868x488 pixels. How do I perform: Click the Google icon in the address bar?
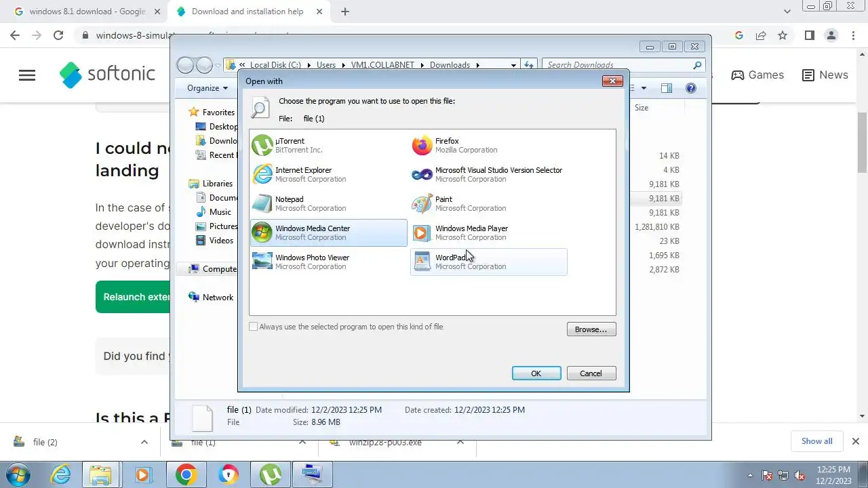point(739,35)
